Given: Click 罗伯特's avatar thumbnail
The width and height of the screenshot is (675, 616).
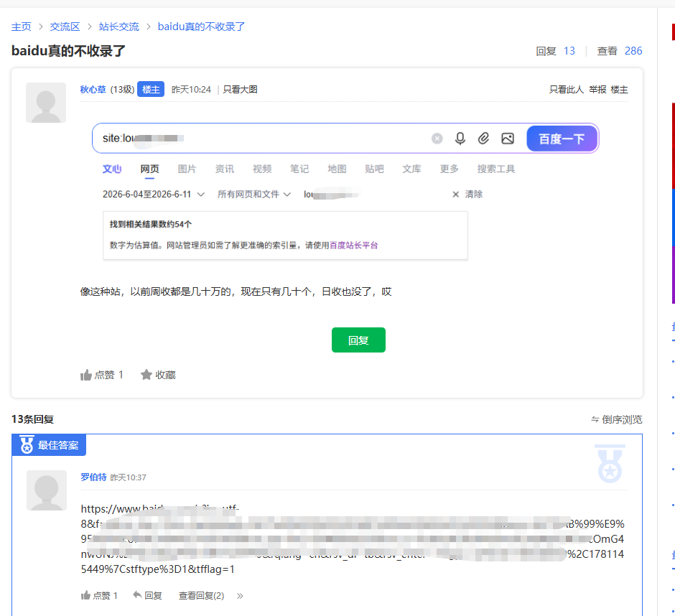Looking at the screenshot, I should (x=47, y=490).
